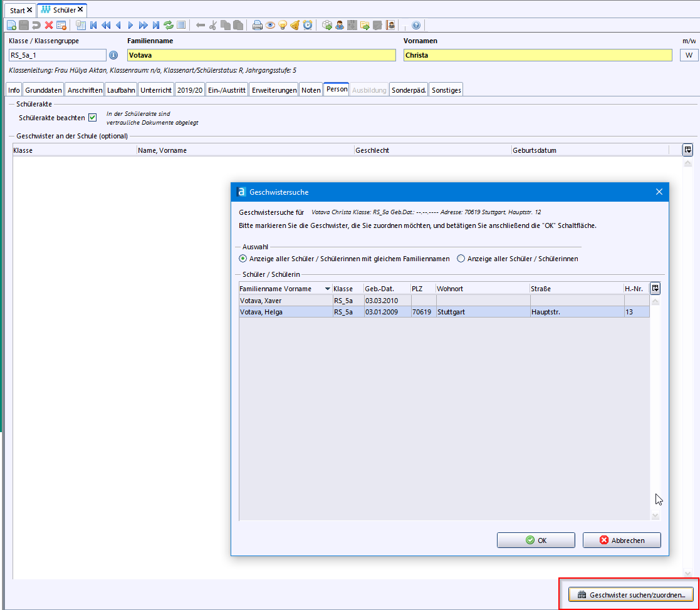This screenshot has height=610, width=700.
Task: Click the green refresh arrows icon
Action: (169, 25)
